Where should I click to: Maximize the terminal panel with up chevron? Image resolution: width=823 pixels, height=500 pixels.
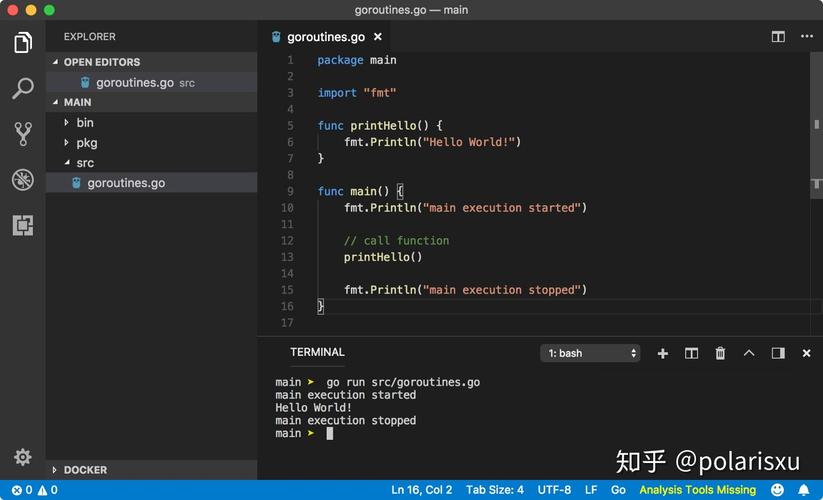point(749,353)
